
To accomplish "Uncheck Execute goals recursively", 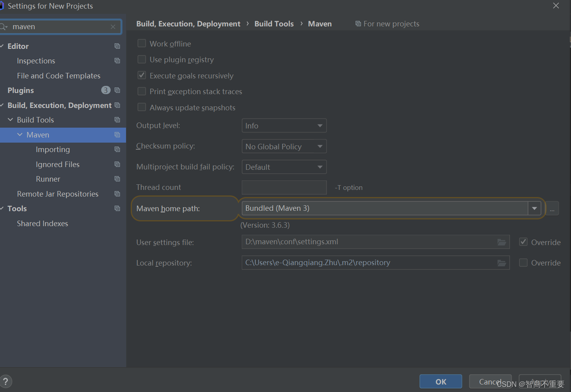I will [142, 75].
